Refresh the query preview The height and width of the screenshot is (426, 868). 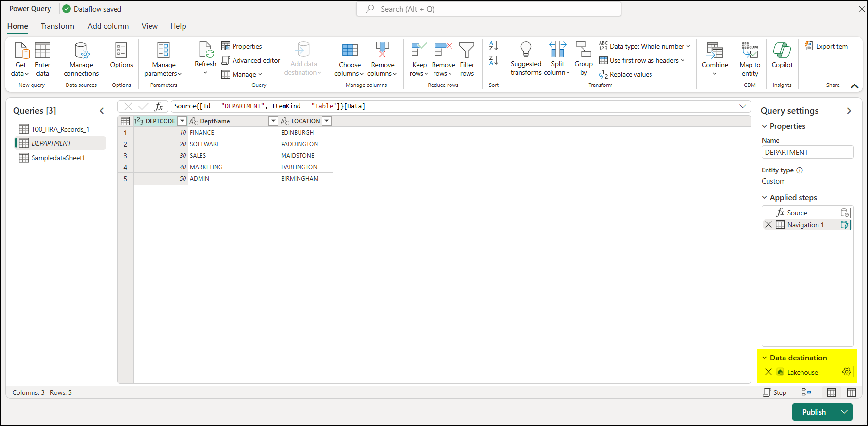(x=205, y=58)
